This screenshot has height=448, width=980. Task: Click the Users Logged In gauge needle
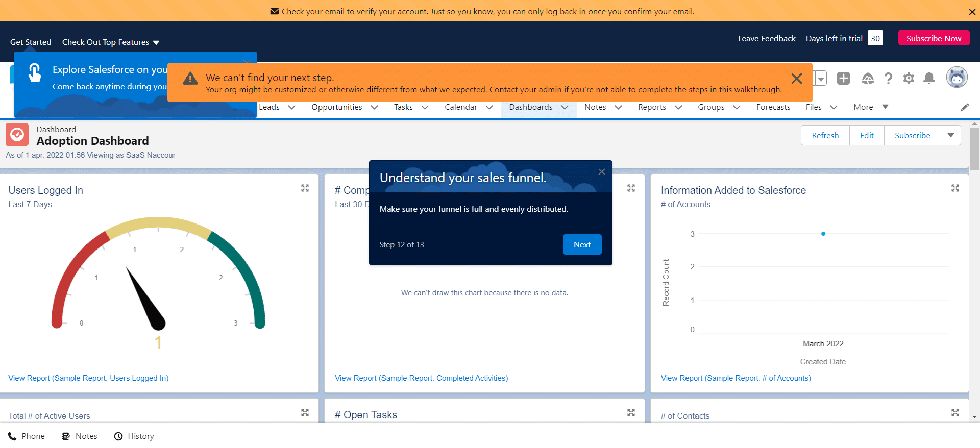click(x=145, y=298)
